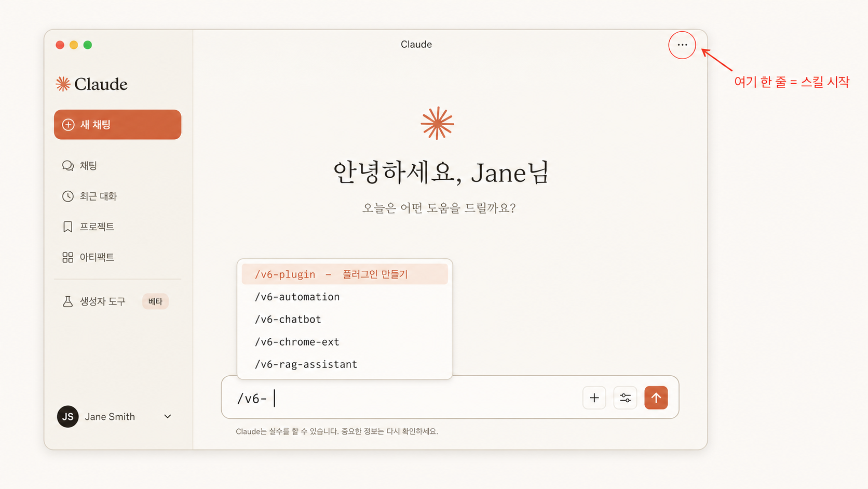
Task: Minimize the window with the yellow button
Action: 74,45
